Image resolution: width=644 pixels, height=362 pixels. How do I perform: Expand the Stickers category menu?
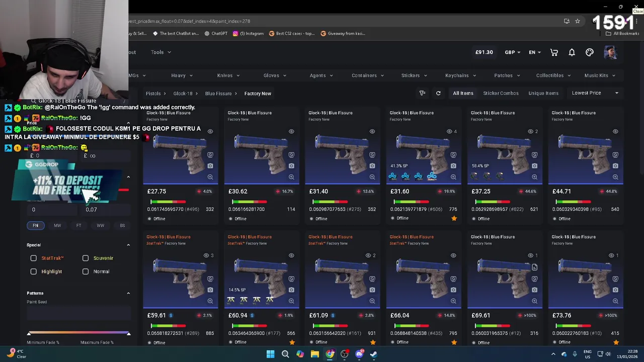coord(414,75)
